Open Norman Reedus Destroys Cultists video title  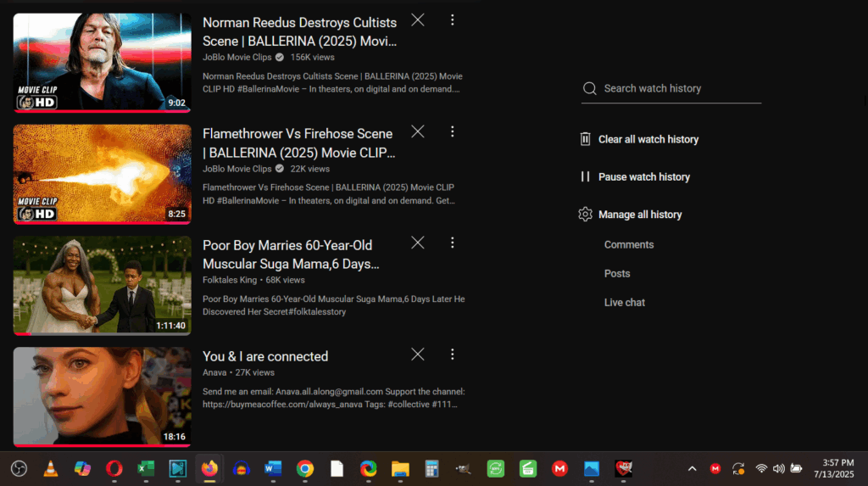click(x=299, y=32)
